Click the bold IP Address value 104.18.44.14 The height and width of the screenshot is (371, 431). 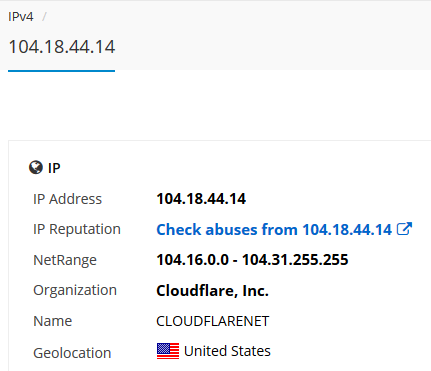pos(201,199)
